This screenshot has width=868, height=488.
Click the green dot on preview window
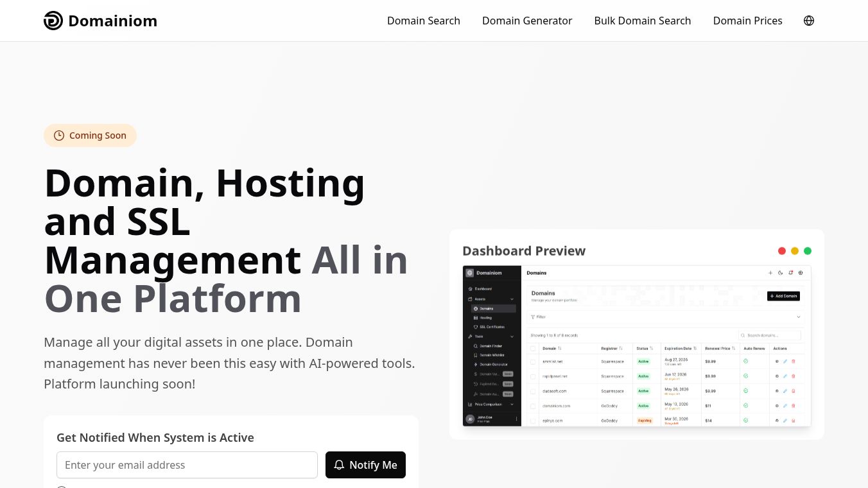808,251
